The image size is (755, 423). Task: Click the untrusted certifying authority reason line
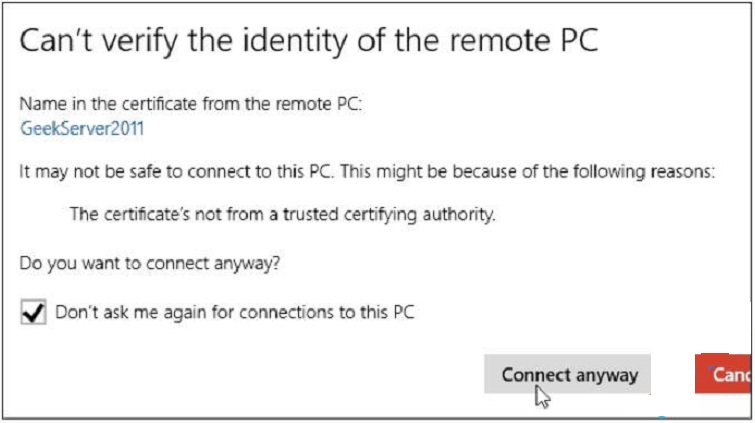point(283,213)
